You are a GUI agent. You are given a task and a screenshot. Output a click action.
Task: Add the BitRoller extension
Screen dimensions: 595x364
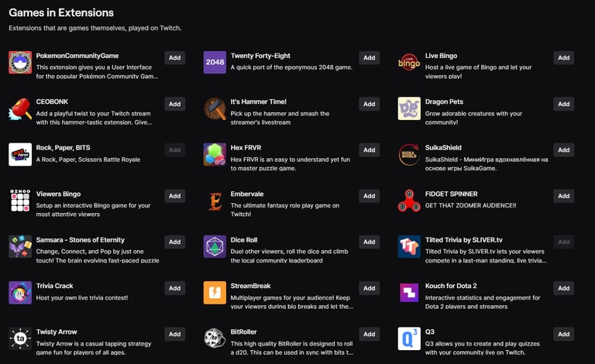pos(370,334)
